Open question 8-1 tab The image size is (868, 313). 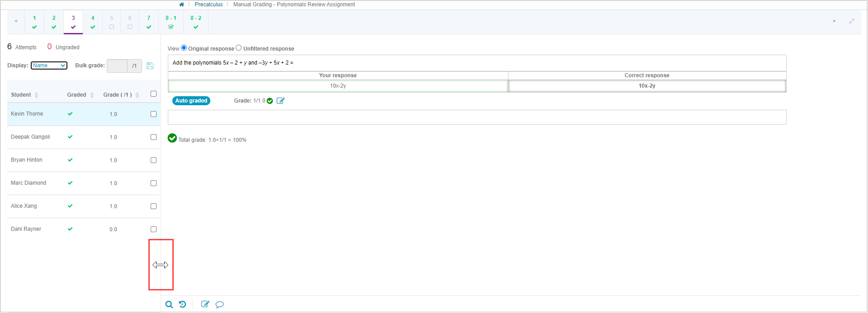point(171,22)
